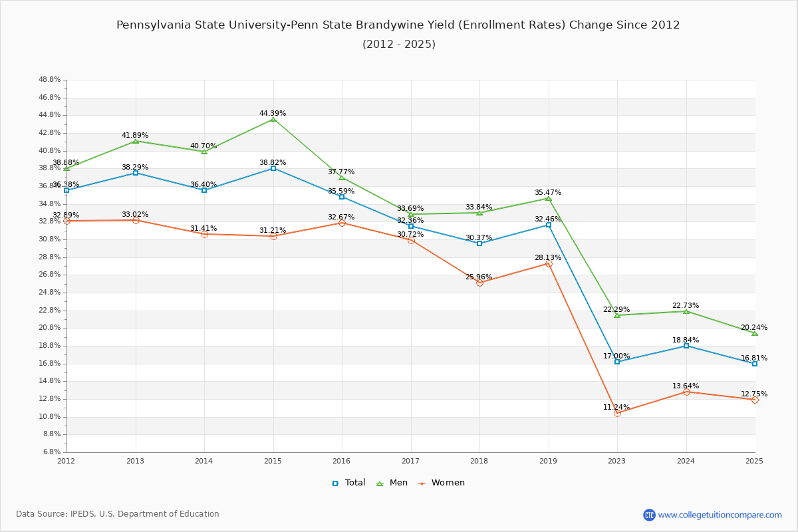Select Men 2013 data point 41.89%
This screenshot has width=798, height=532.
pyautogui.click(x=136, y=141)
